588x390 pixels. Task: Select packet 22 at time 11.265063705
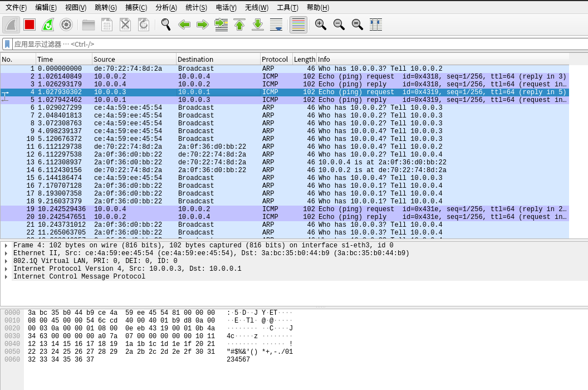[x=285, y=232]
